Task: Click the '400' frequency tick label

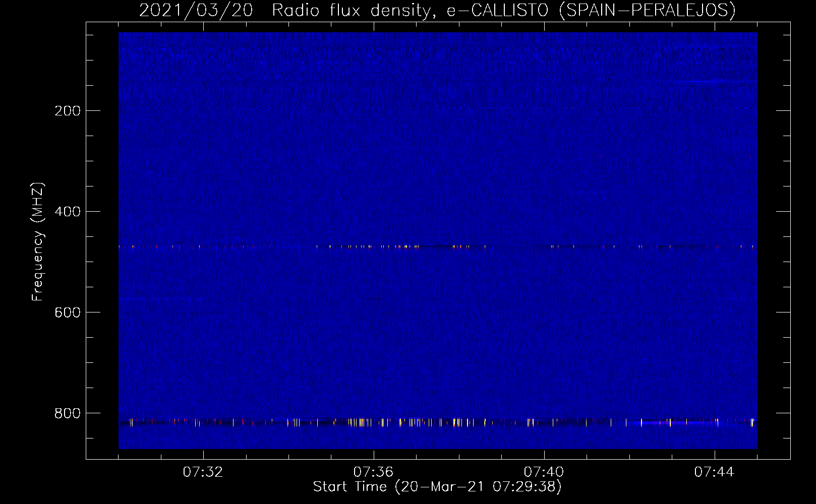Action: point(68,212)
